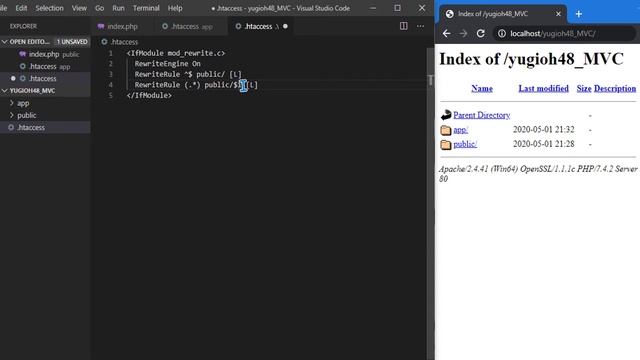Click the .htaccess breadcrumb label
This screenshot has width=640, height=360.
coord(124,42)
